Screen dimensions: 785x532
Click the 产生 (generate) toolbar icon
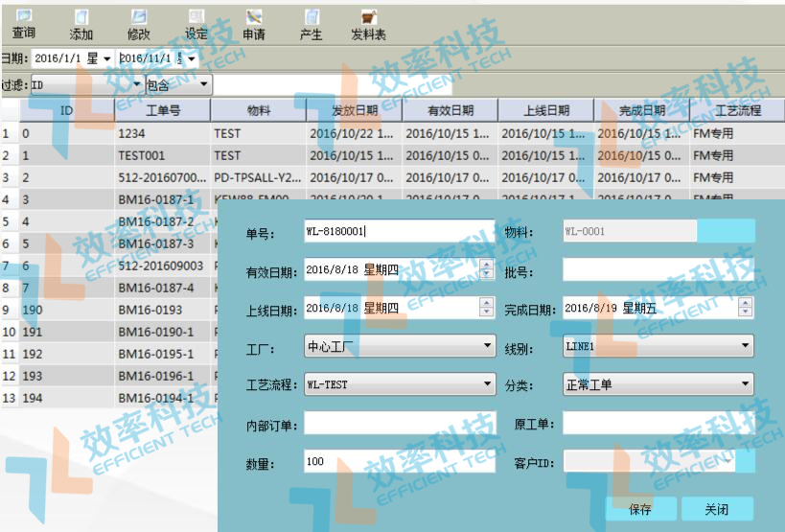[x=312, y=17]
